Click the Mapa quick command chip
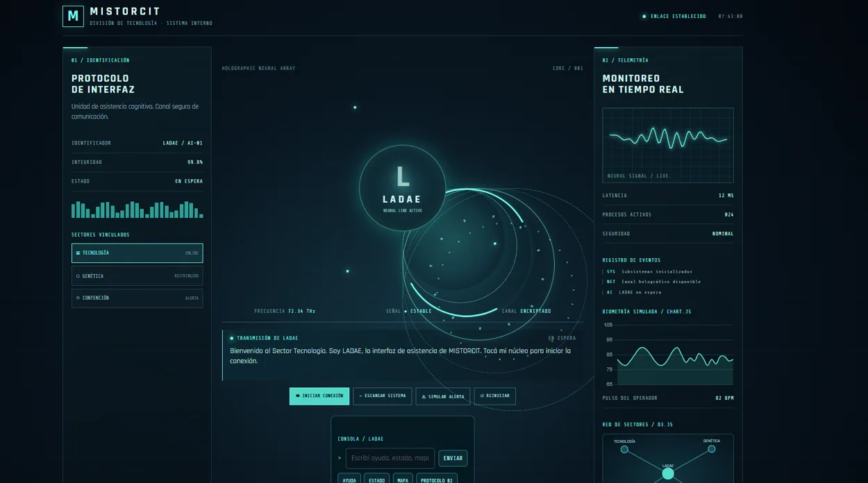868x483 pixels. pyautogui.click(x=403, y=480)
